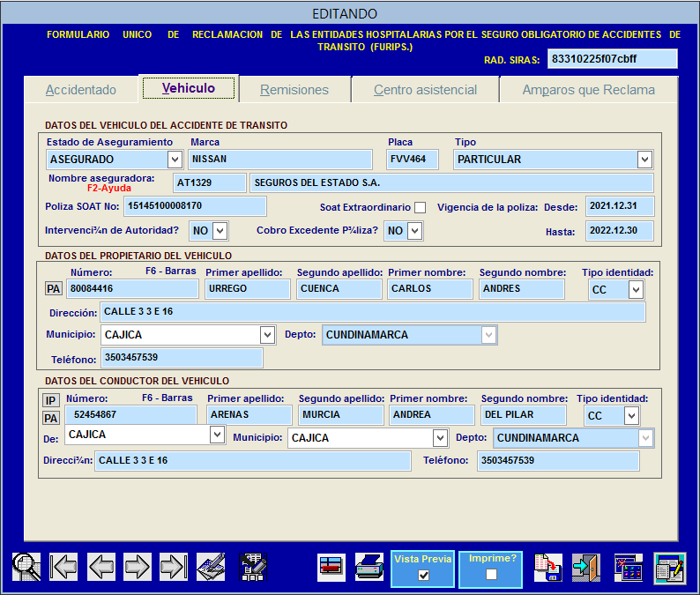Open the Intervención de Autoridad dropdown
Viewport: 700px width, 595px height.
[x=220, y=231]
